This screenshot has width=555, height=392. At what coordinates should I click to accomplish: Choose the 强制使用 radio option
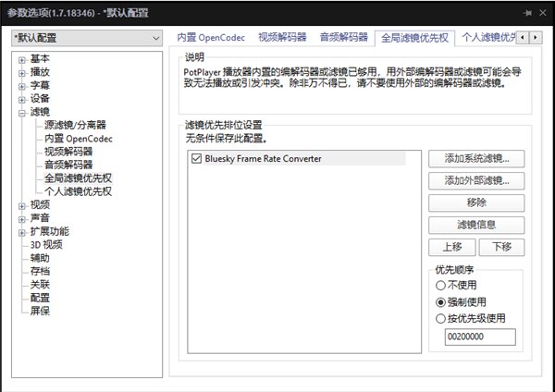pyautogui.click(x=440, y=301)
